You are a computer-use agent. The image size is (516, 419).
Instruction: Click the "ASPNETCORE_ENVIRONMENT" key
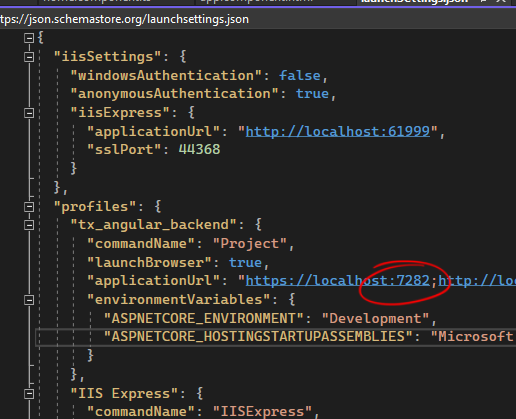204,319
